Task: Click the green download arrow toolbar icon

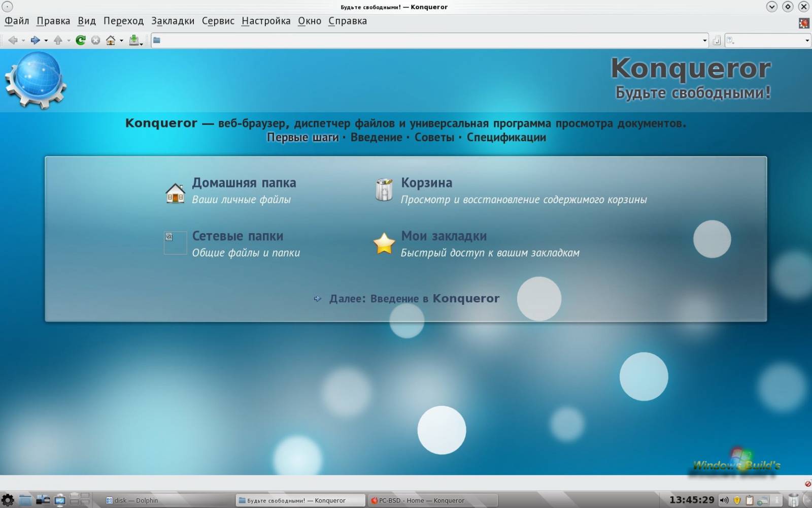Action: pyautogui.click(x=134, y=40)
